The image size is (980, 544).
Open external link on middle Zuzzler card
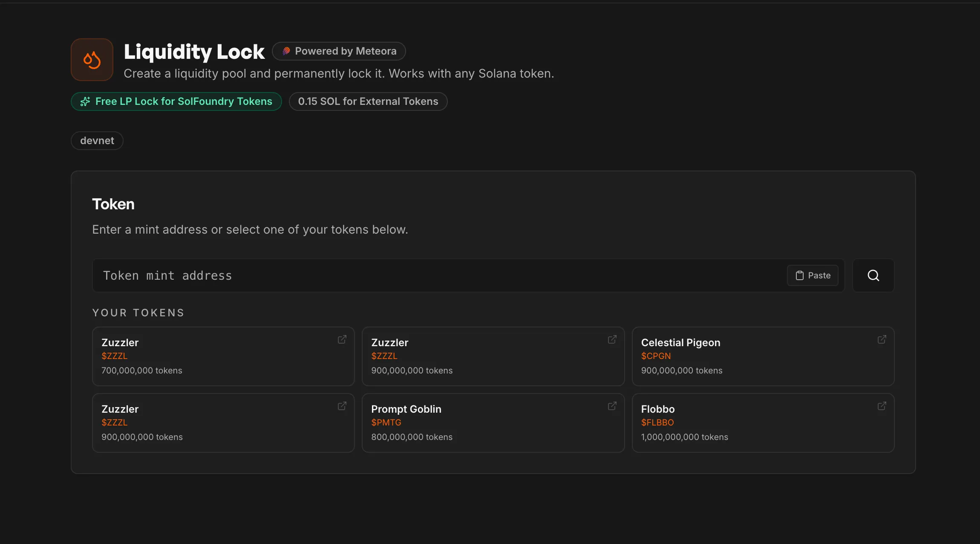click(x=612, y=339)
